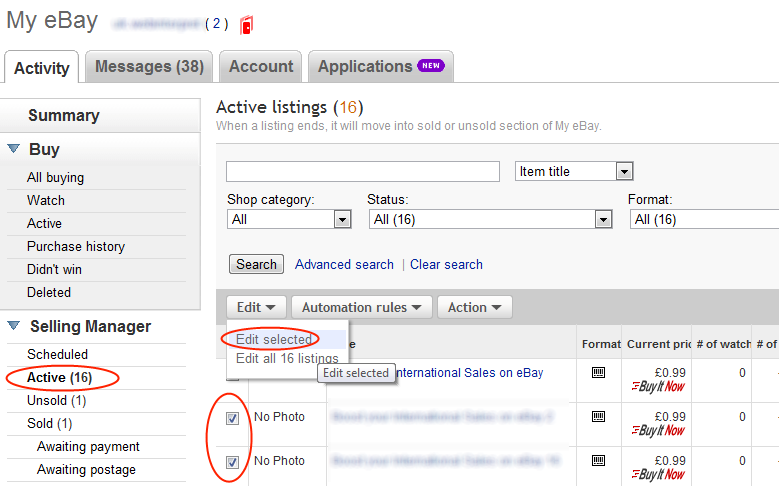Click the red shop icon beside username
The image size is (779, 486).
pos(247,24)
